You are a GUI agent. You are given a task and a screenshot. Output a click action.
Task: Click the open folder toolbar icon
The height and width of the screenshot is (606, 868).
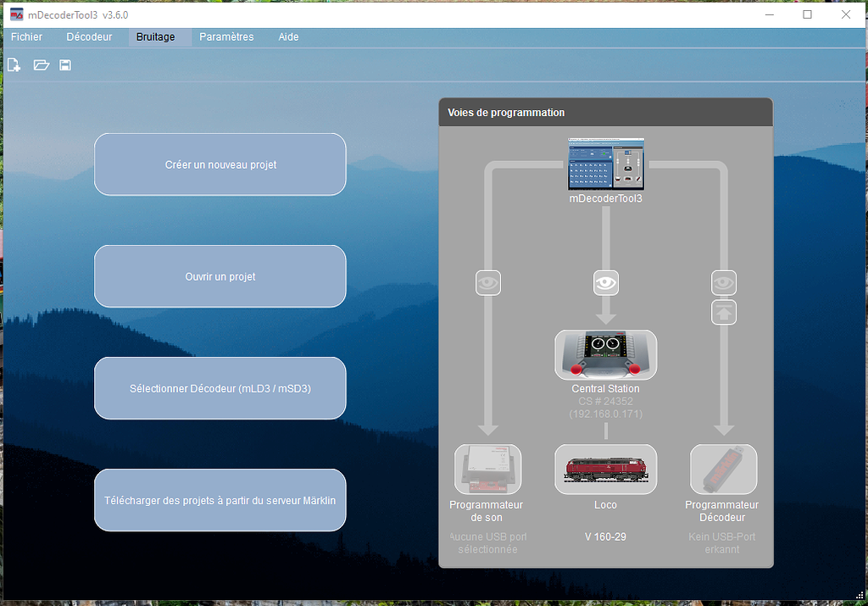[41, 65]
